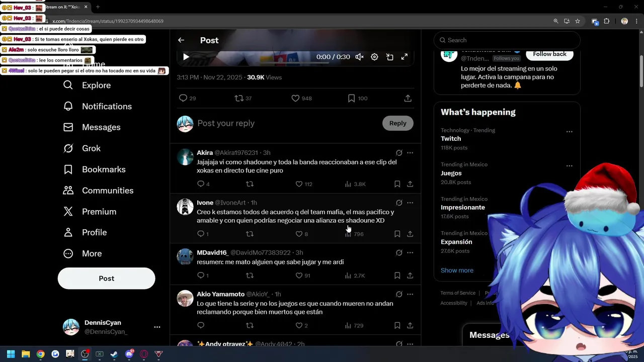
Task: Repost Akio Yamamoto's comment
Action: [x=250, y=325]
